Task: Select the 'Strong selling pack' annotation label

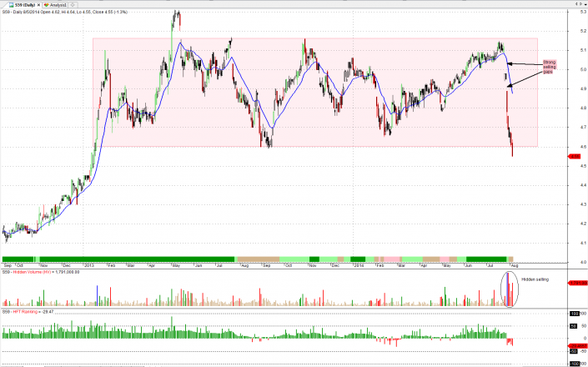Action: 548,66
